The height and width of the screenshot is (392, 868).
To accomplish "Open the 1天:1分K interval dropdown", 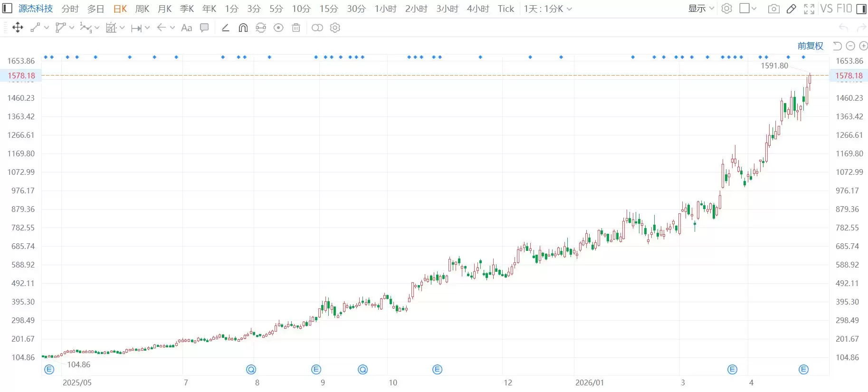I will [548, 9].
